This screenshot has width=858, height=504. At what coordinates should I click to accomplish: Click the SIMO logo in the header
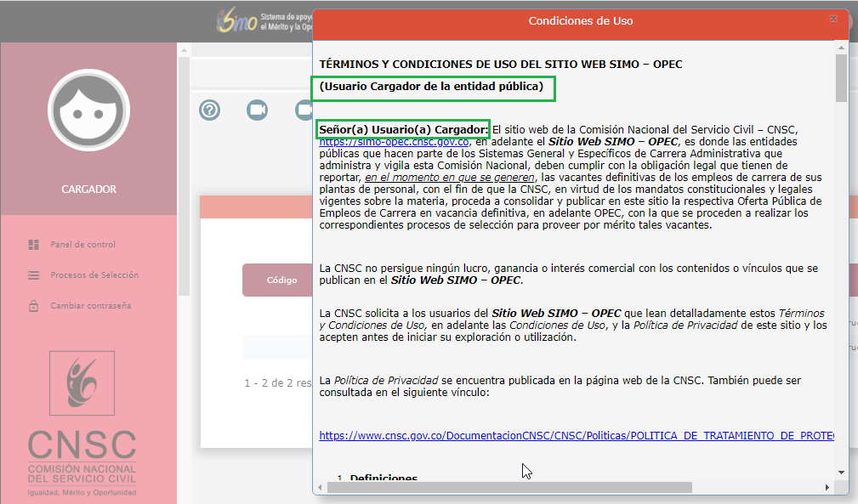coord(236,21)
